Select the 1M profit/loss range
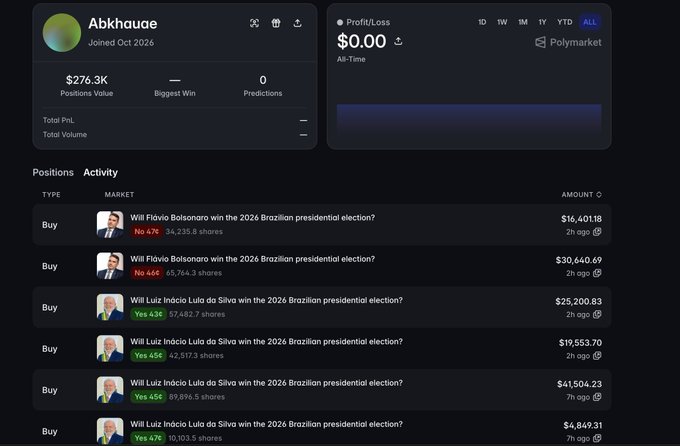This screenshot has height=446, width=680. (x=523, y=22)
